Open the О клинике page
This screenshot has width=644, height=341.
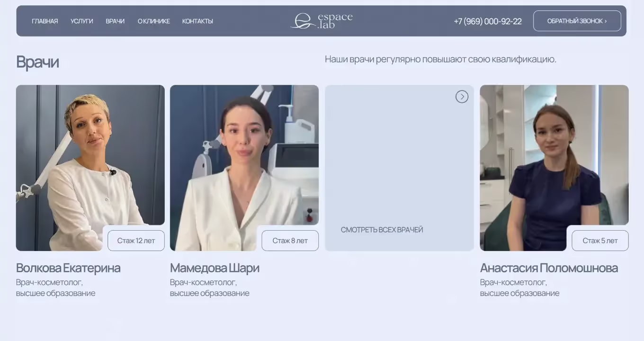[x=154, y=21]
